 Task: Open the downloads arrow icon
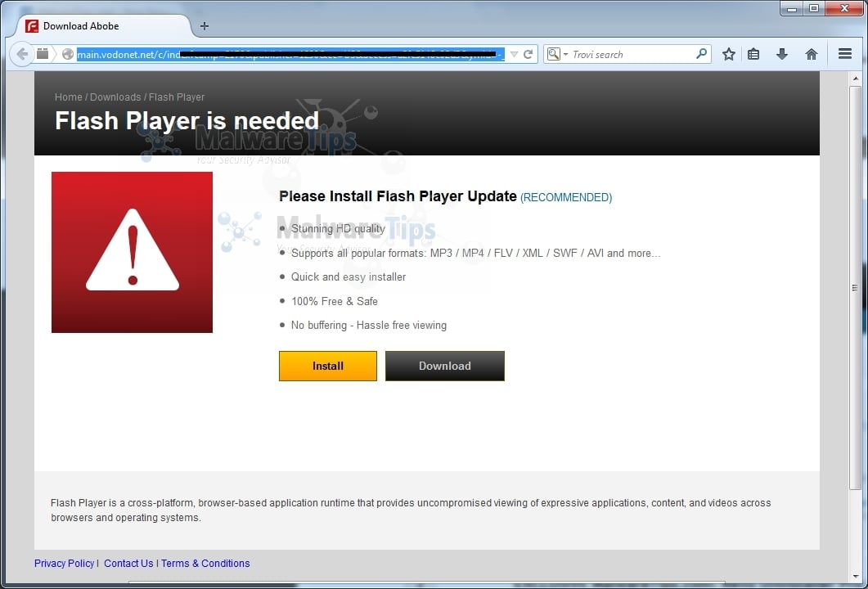(781, 54)
